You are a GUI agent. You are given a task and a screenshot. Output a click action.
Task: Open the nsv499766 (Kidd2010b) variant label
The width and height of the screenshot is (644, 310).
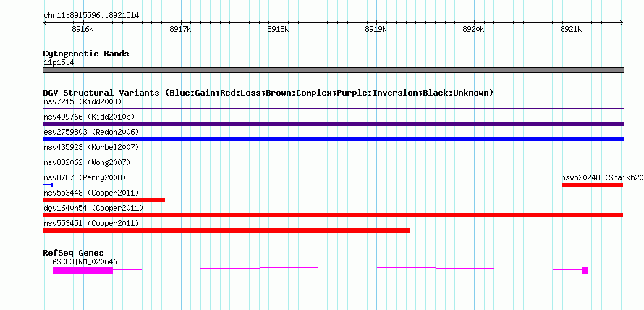[x=89, y=117]
